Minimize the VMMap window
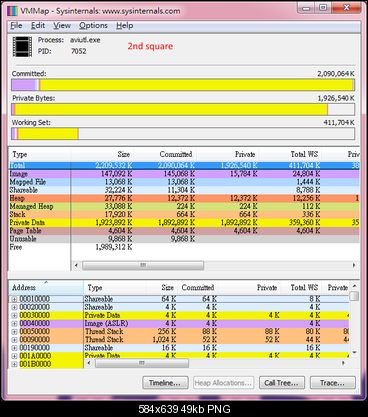 (307, 8)
